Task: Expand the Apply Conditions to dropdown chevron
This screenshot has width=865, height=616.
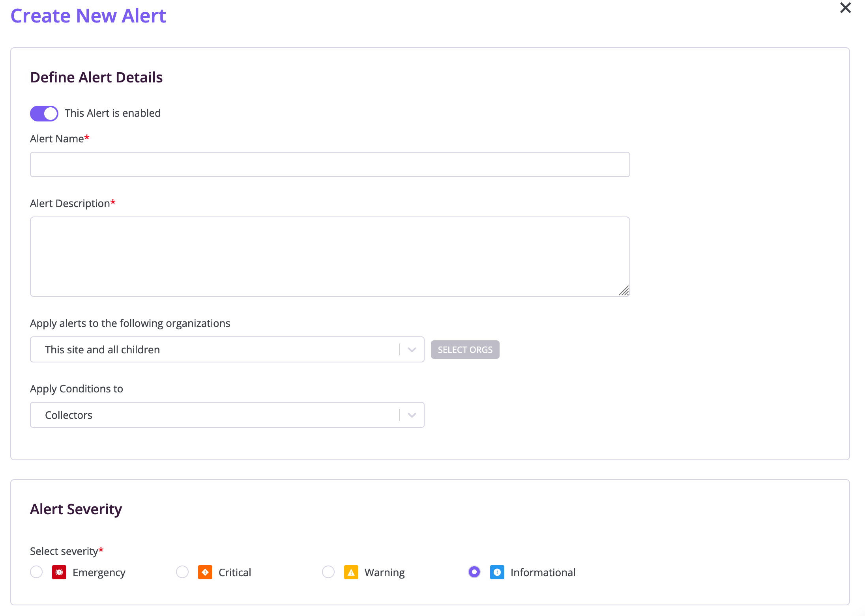Action: [x=412, y=415]
